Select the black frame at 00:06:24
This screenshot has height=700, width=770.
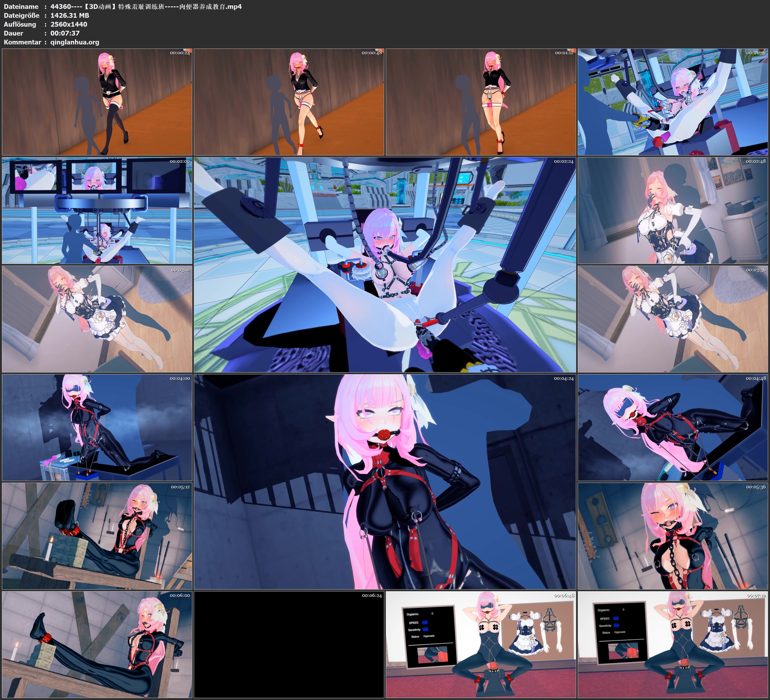[289, 644]
